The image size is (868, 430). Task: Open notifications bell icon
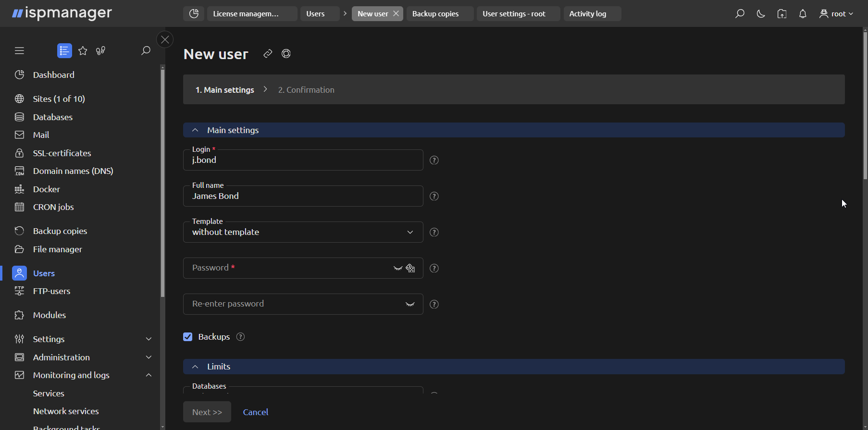(803, 14)
